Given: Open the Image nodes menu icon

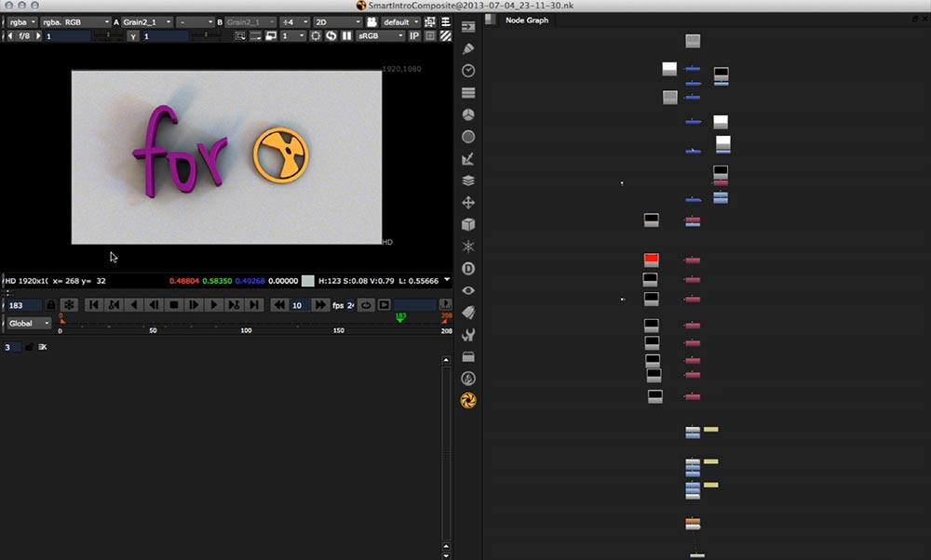Looking at the screenshot, I should click(x=468, y=27).
